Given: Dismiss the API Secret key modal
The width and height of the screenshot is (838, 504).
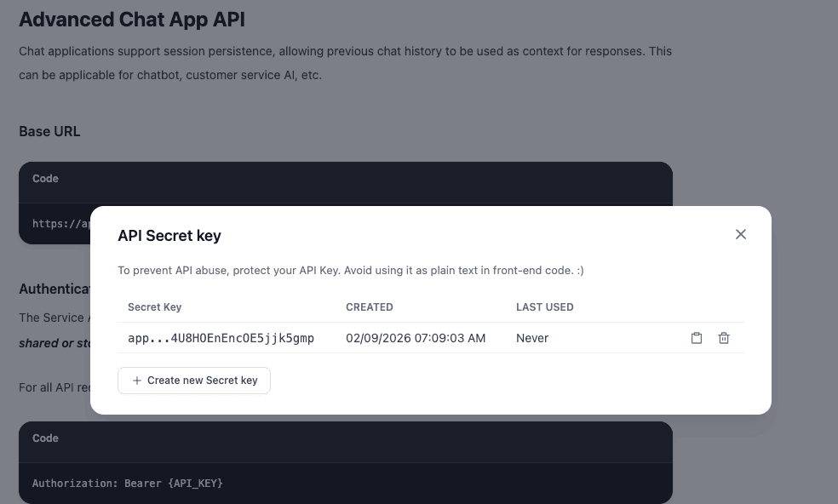Looking at the screenshot, I should (740, 234).
